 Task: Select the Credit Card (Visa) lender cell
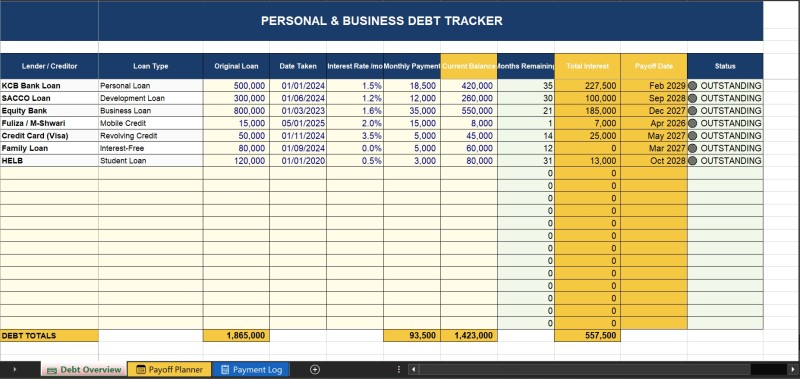tap(49, 136)
